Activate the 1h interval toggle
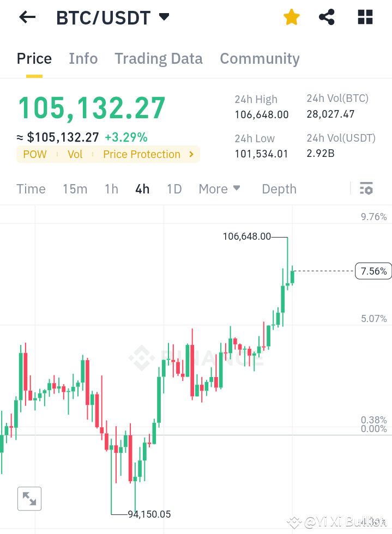Screen dimensions: 392x534 click(x=111, y=189)
